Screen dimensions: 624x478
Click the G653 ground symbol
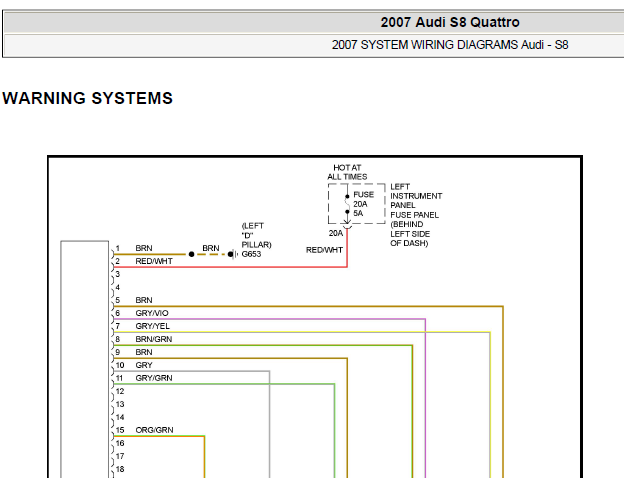[x=233, y=254]
